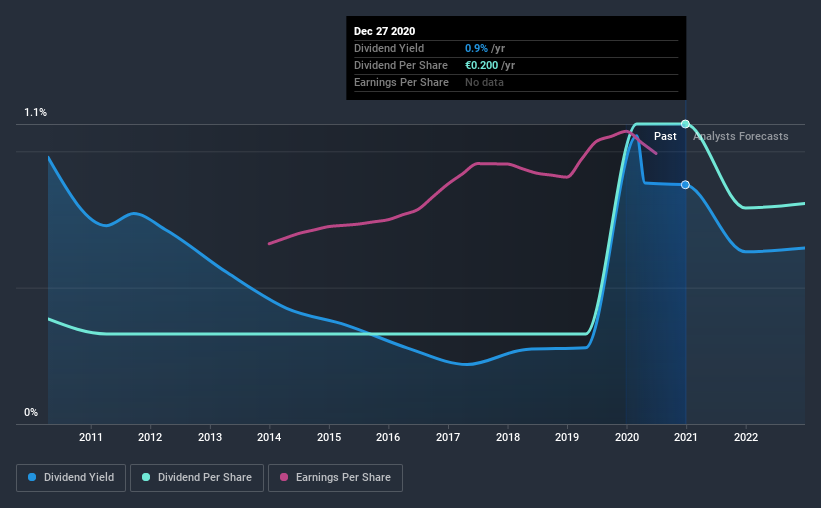The height and width of the screenshot is (508, 821).
Task: Click the No data earnings value
Action: tap(484, 82)
